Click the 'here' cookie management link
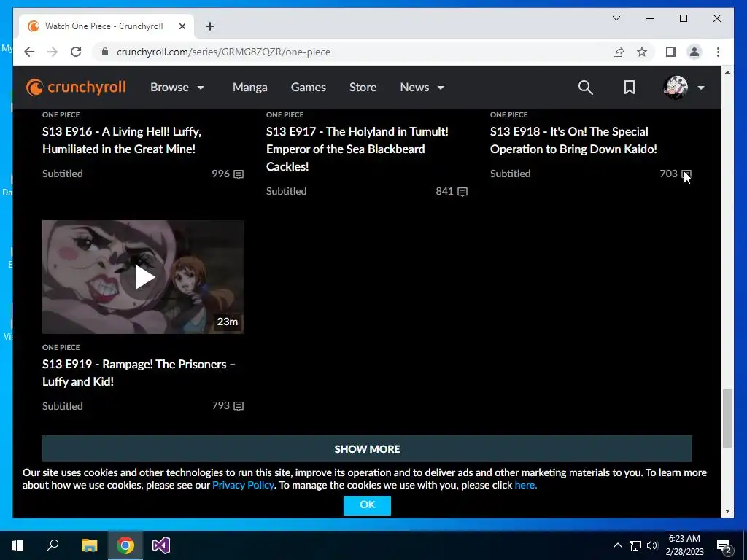Screen dimensions: 747x560 [x=525, y=485]
